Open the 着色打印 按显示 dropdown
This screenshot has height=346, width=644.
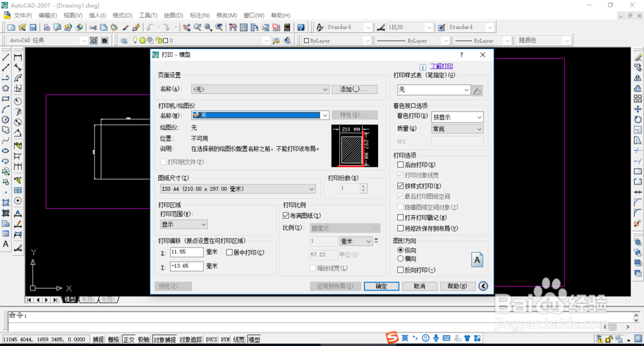[x=457, y=117]
